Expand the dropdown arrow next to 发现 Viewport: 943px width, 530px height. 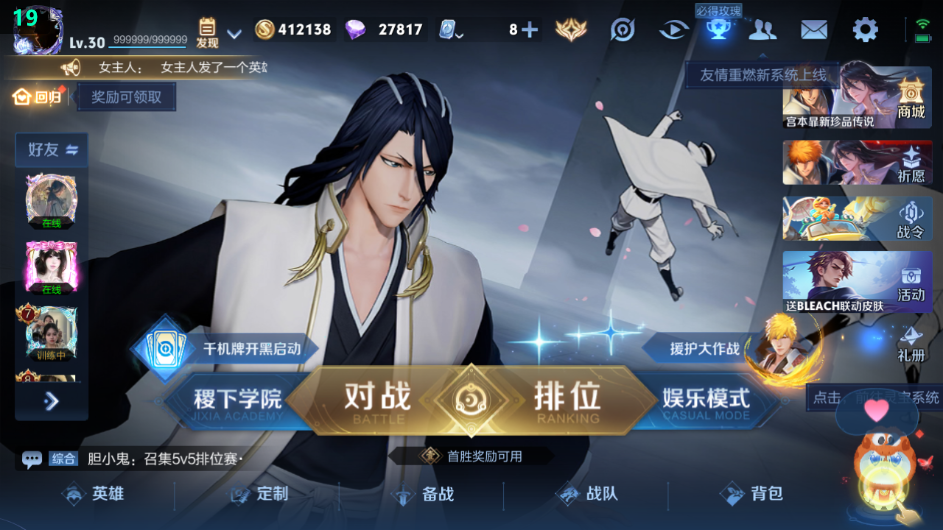[235, 34]
